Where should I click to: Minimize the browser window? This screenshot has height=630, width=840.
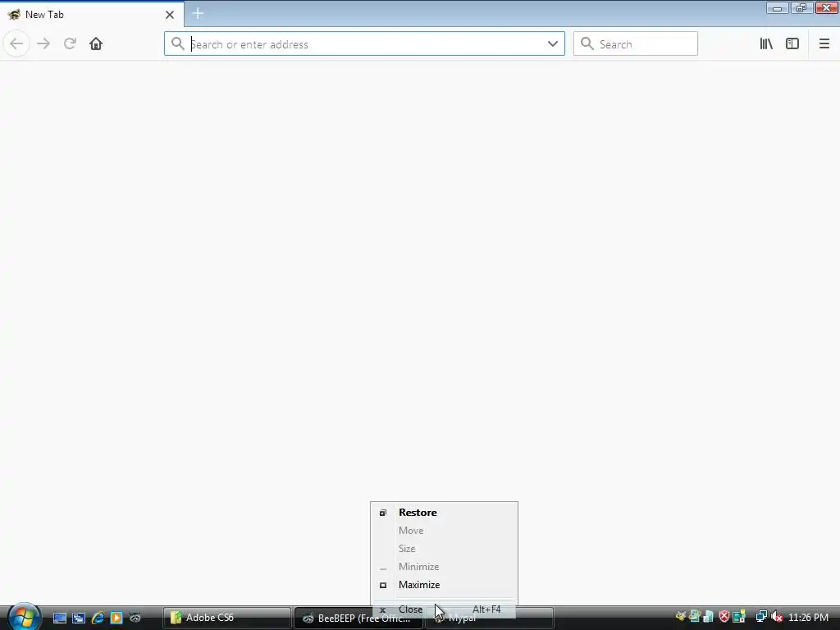pyautogui.click(x=778, y=8)
